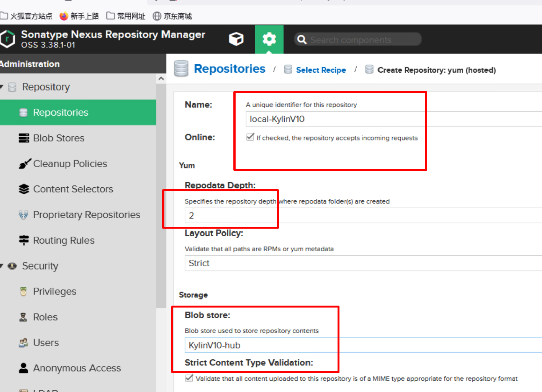The height and width of the screenshot is (392, 542).
Task: Click the Users group icon
Action: (23, 343)
